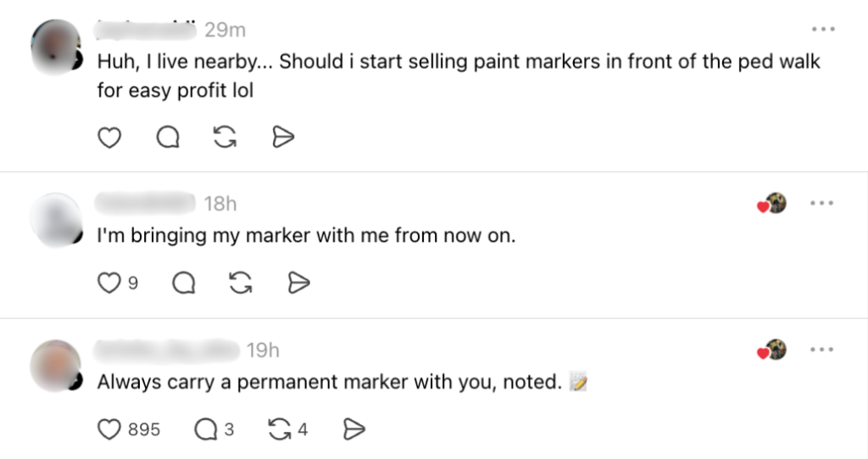Repost the 'bringing my marker' comment
The width and height of the screenshot is (868, 459).
click(x=242, y=283)
